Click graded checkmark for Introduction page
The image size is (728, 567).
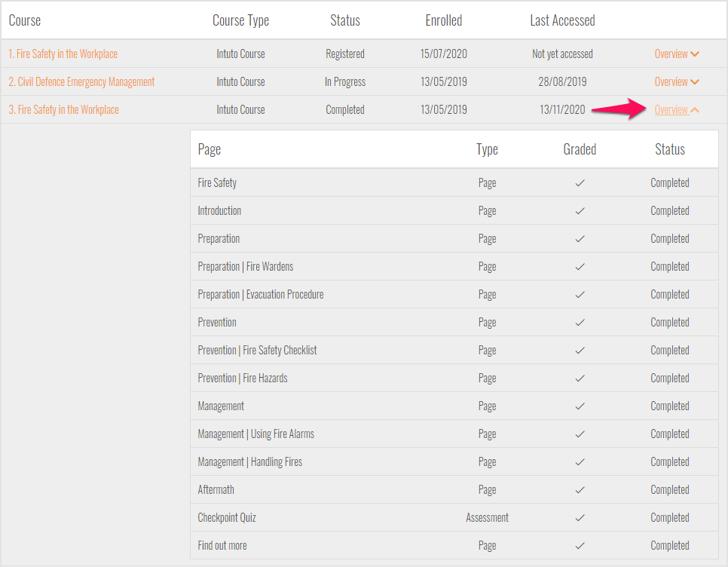[580, 211]
